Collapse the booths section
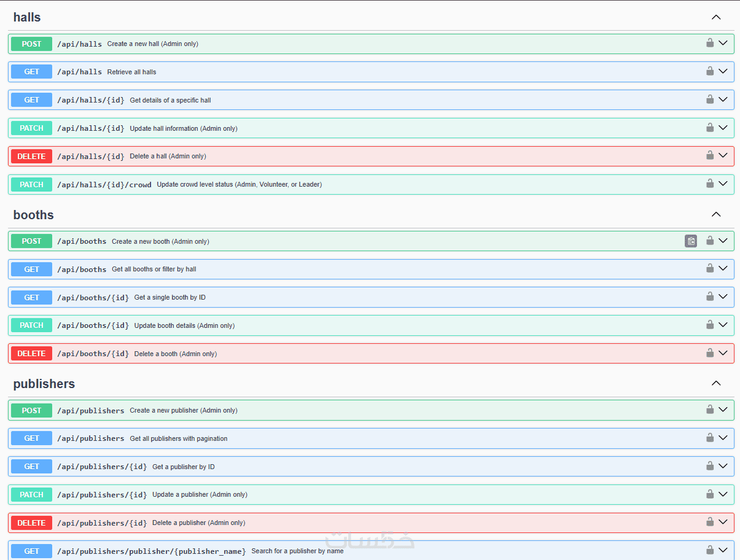740x560 pixels. 716,214
